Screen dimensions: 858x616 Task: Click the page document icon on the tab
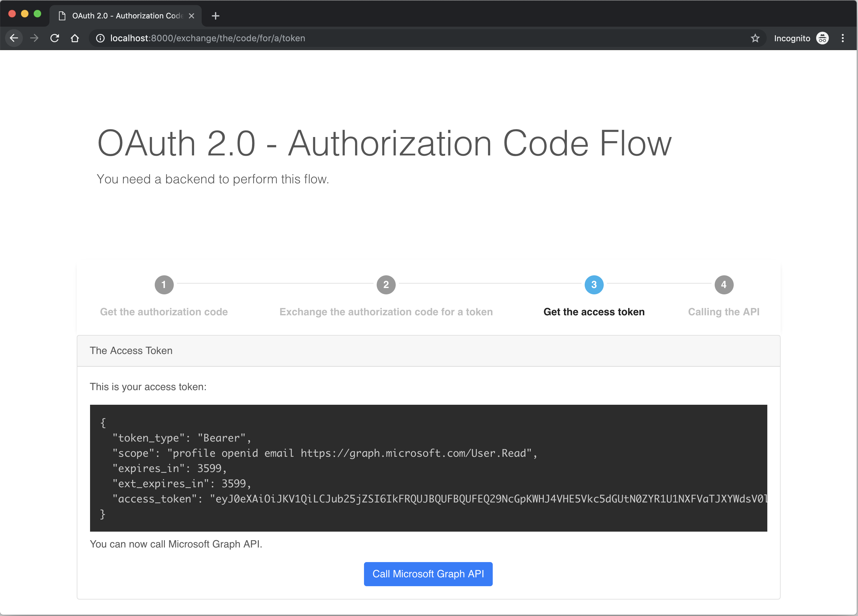62,16
